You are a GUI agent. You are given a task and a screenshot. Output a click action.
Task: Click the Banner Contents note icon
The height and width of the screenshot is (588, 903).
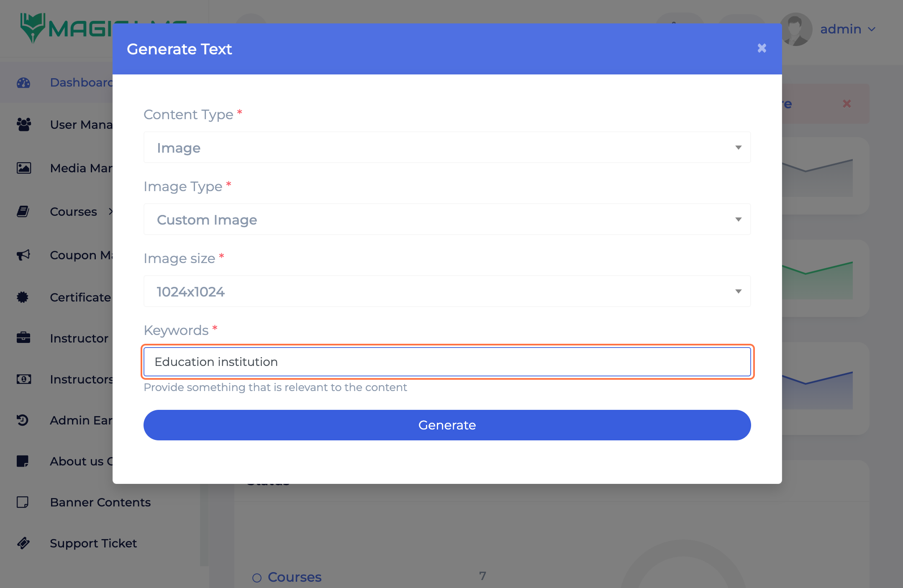(x=23, y=502)
